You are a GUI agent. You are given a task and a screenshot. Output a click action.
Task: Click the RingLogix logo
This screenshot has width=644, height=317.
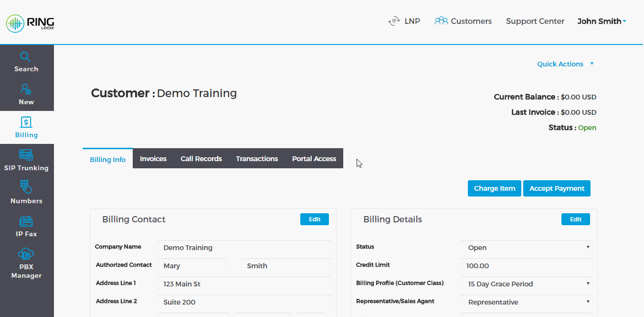click(30, 23)
